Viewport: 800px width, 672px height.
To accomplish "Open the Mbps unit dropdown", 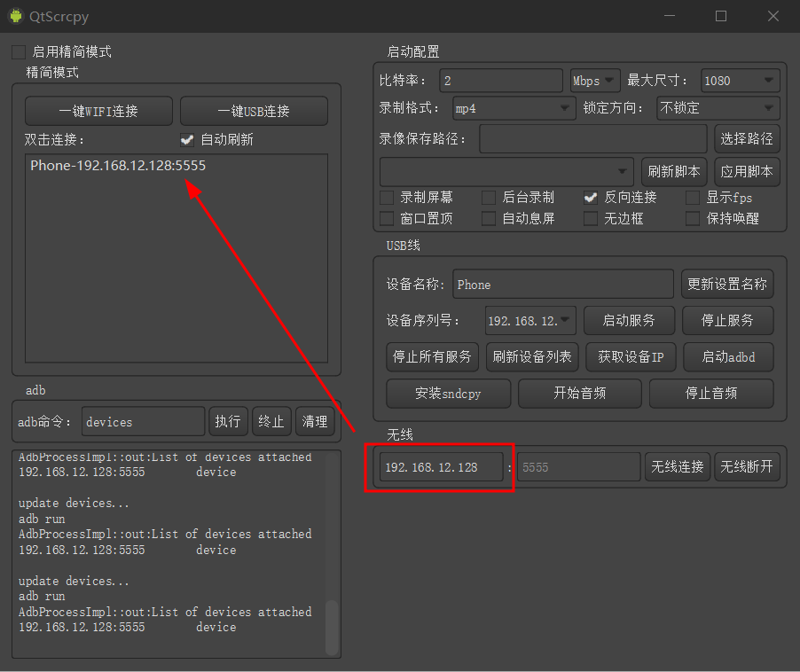I will [x=595, y=81].
